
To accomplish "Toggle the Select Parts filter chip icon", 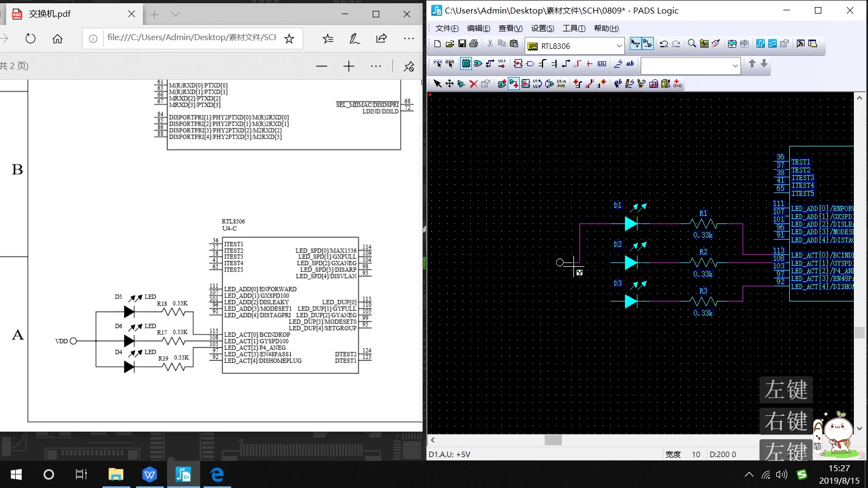I will 466,64.
